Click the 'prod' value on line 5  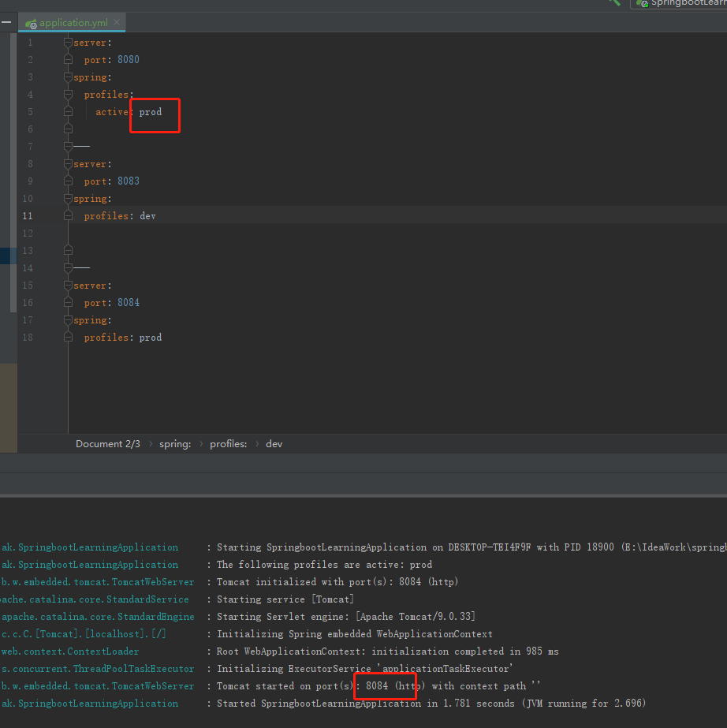click(151, 112)
